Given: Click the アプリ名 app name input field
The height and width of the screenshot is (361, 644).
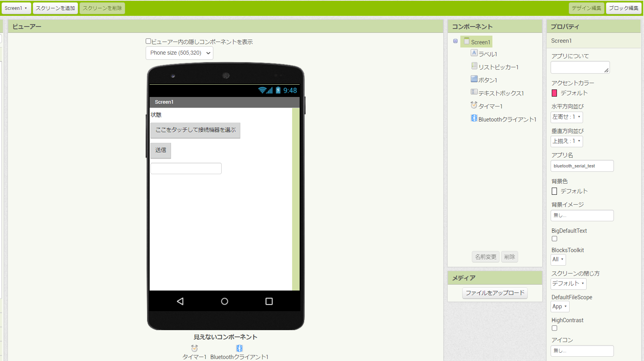Looking at the screenshot, I should (x=582, y=166).
